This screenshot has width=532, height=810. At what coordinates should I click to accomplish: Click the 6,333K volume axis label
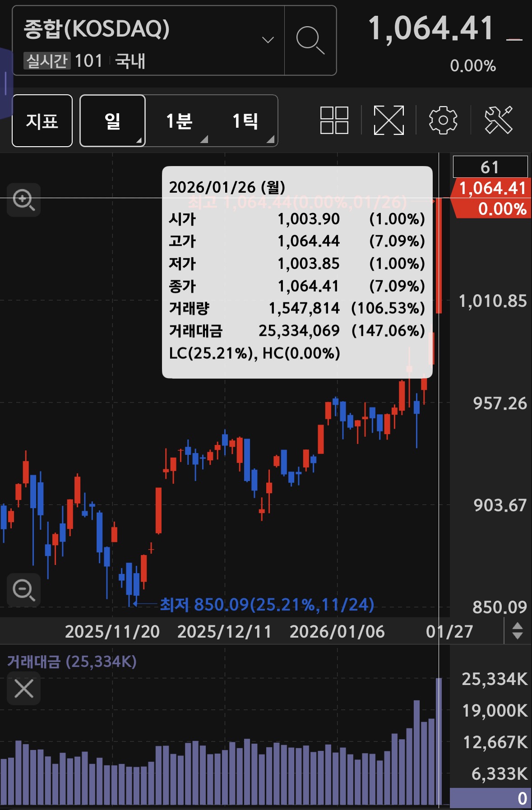[x=499, y=773]
